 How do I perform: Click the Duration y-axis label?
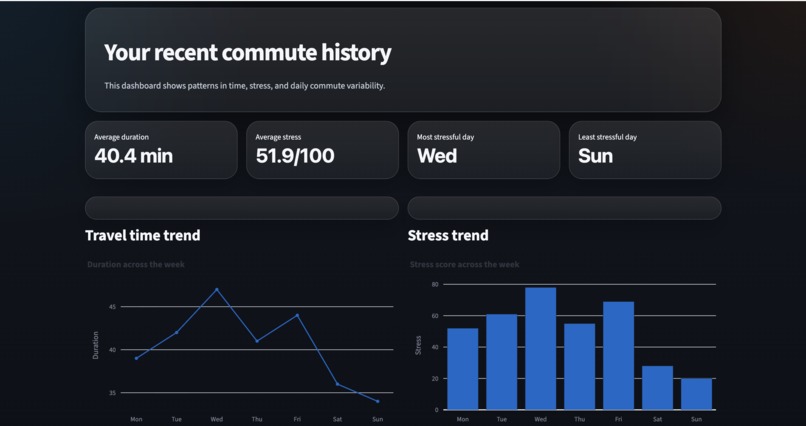pyautogui.click(x=96, y=345)
